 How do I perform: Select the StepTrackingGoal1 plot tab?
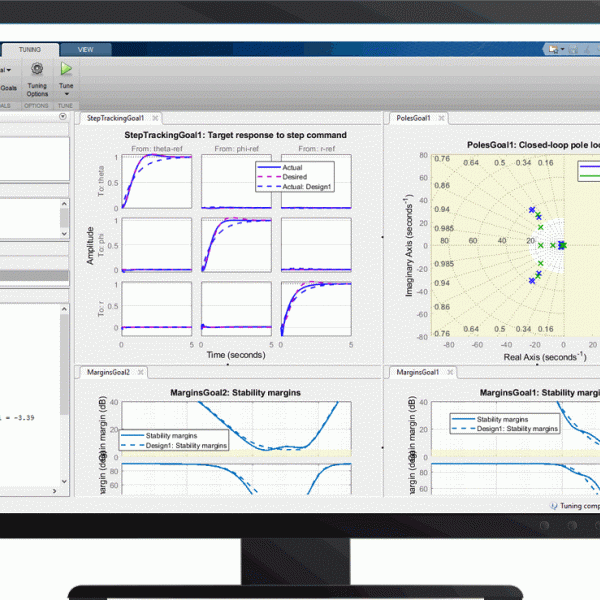pos(115,118)
